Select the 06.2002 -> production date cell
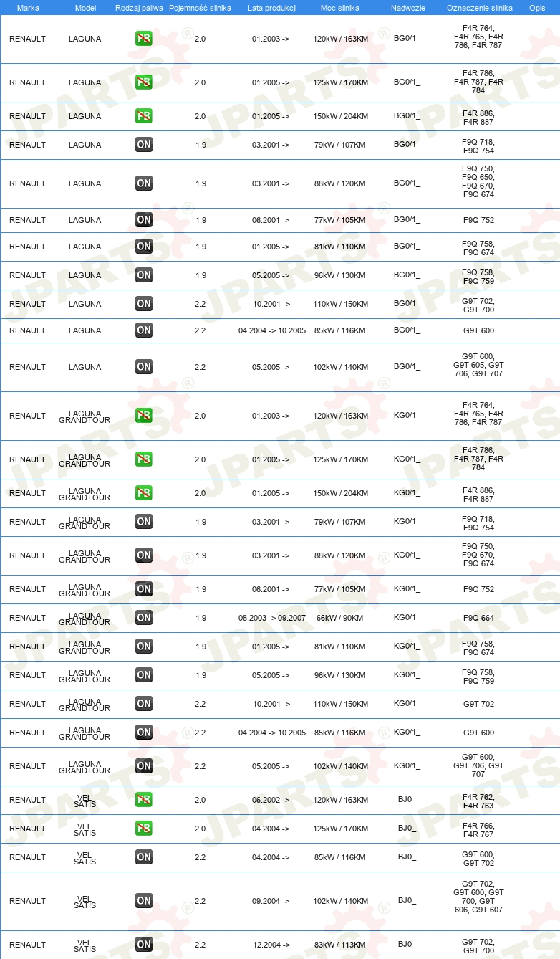 click(x=271, y=800)
